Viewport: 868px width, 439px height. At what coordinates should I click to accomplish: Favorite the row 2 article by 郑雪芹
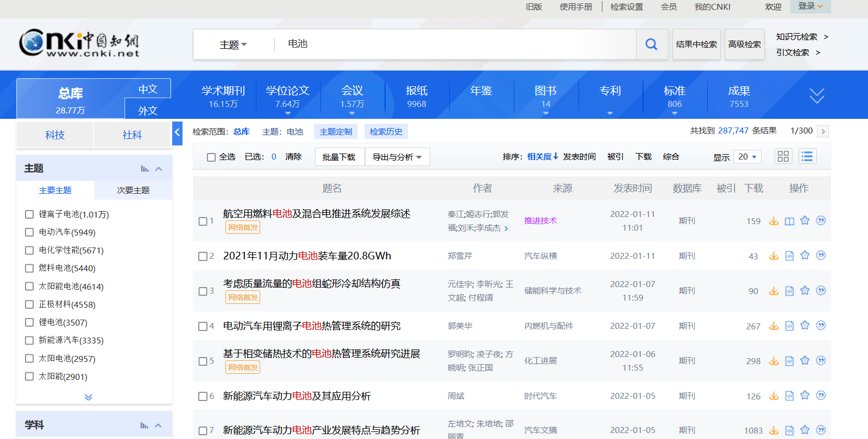click(x=805, y=255)
